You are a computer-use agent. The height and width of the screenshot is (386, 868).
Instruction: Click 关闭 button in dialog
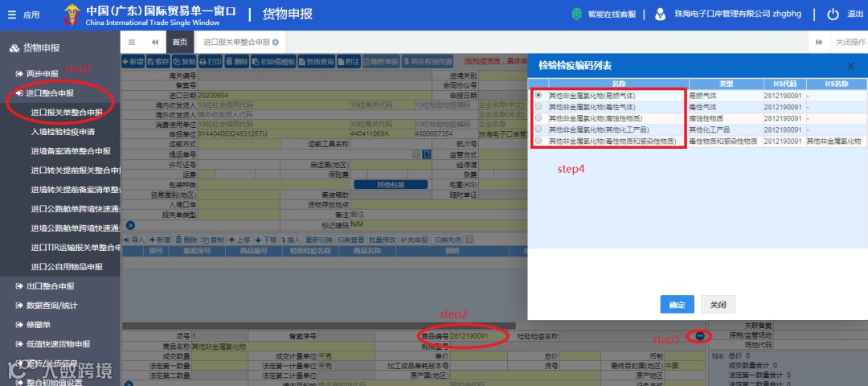click(x=718, y=305)
